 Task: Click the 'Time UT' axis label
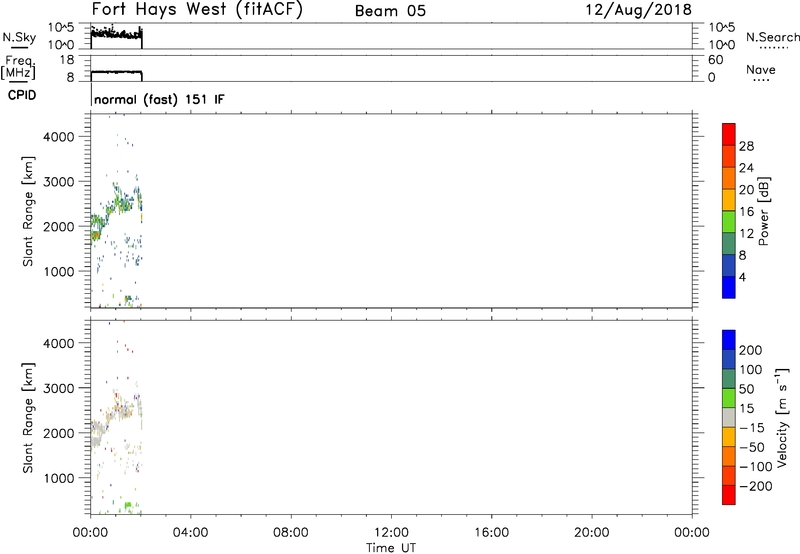pyautogui.click(x=391, y=548)
